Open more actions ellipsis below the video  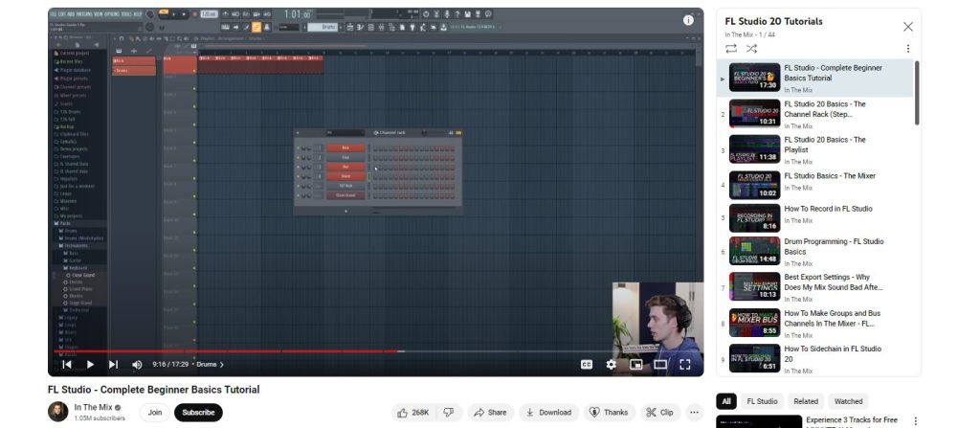(x=694, y=413)
